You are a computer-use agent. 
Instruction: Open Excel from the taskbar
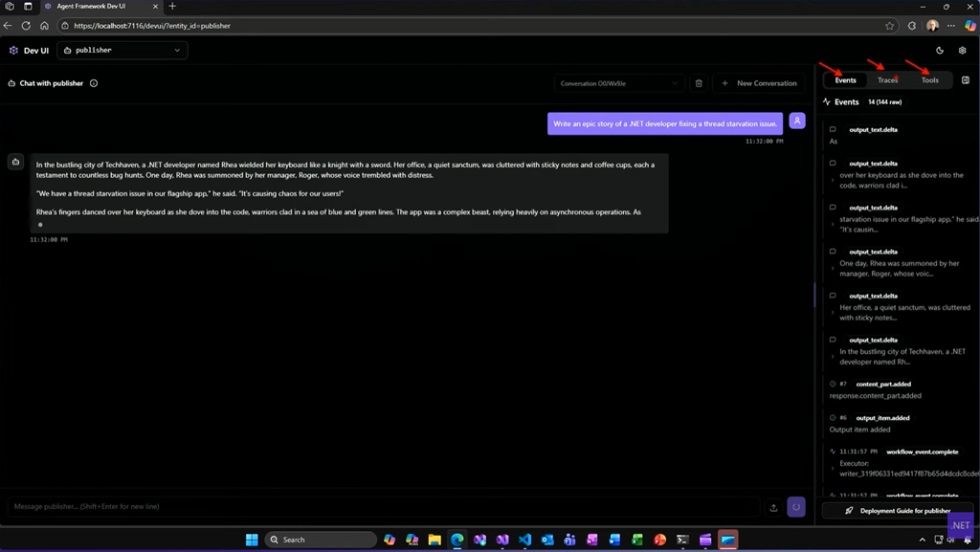(x=637, y=540)
